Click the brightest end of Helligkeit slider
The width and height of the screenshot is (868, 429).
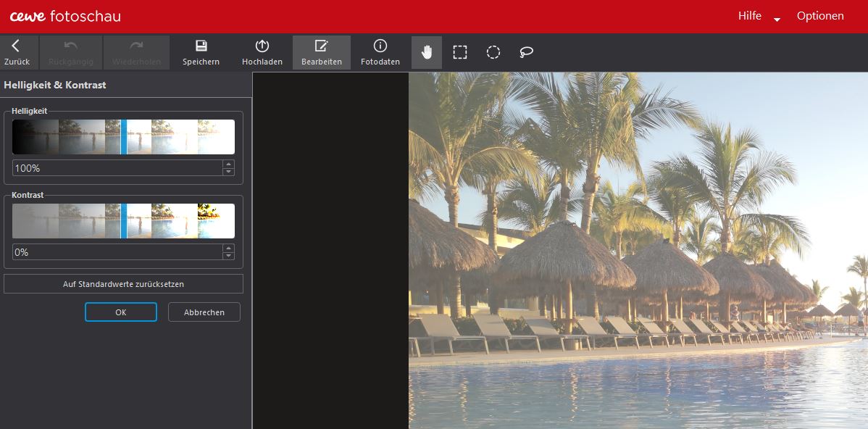click(x=230, y=137)
